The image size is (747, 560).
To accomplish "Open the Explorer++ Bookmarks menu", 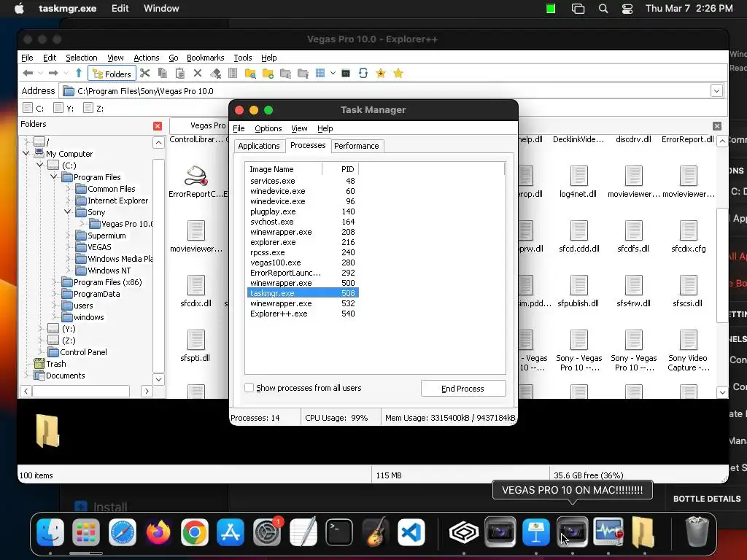I will click(205, 58).
